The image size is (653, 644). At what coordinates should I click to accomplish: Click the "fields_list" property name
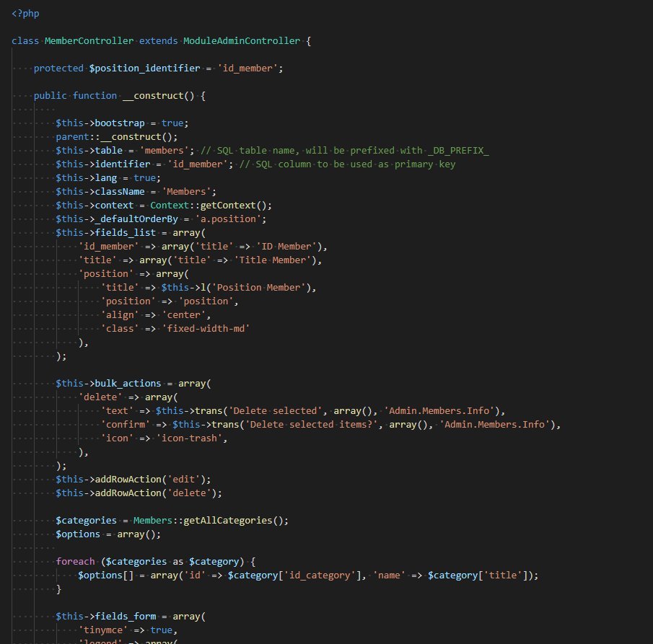[x=126, y=233]
